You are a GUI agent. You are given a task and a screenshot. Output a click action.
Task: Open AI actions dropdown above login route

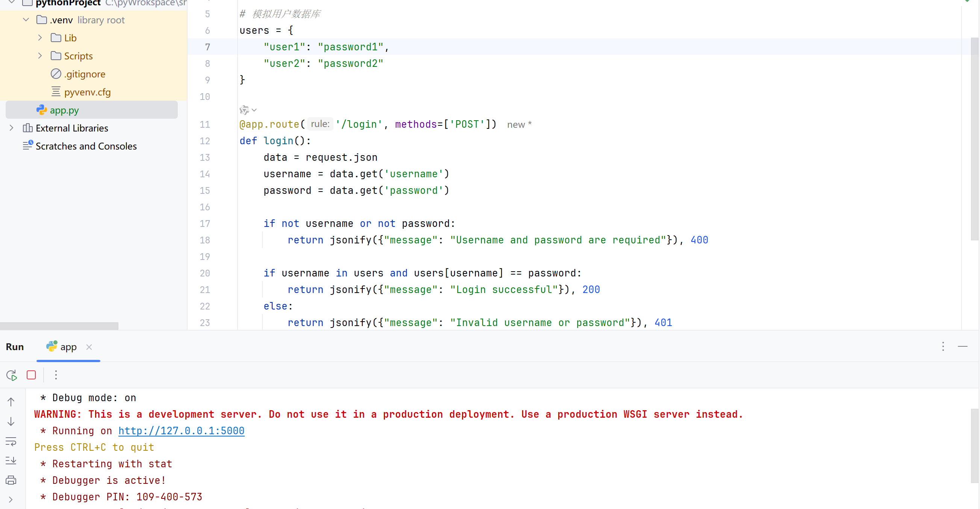click(248, 110)
